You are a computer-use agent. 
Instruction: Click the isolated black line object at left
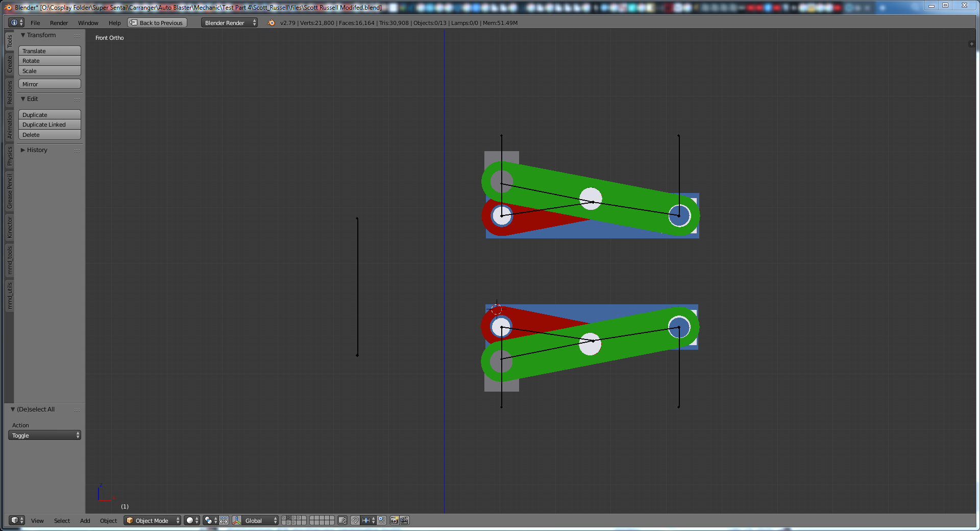coord(357,286)
